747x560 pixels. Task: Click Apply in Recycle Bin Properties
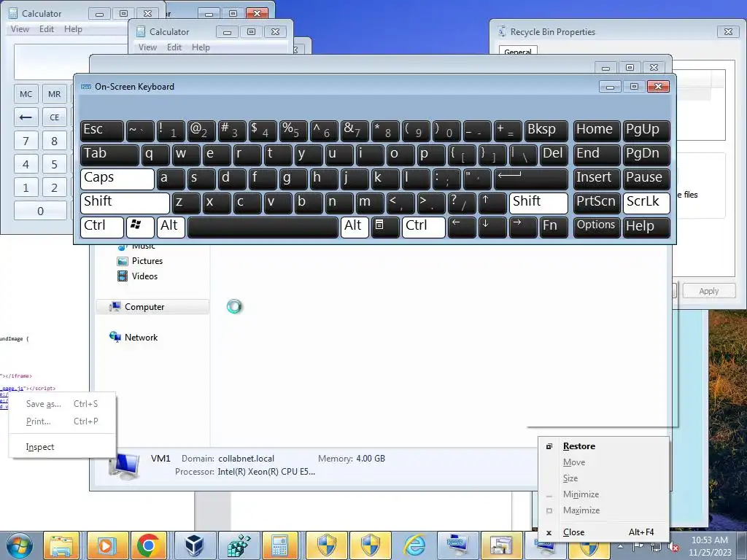(x=709, y=291)
